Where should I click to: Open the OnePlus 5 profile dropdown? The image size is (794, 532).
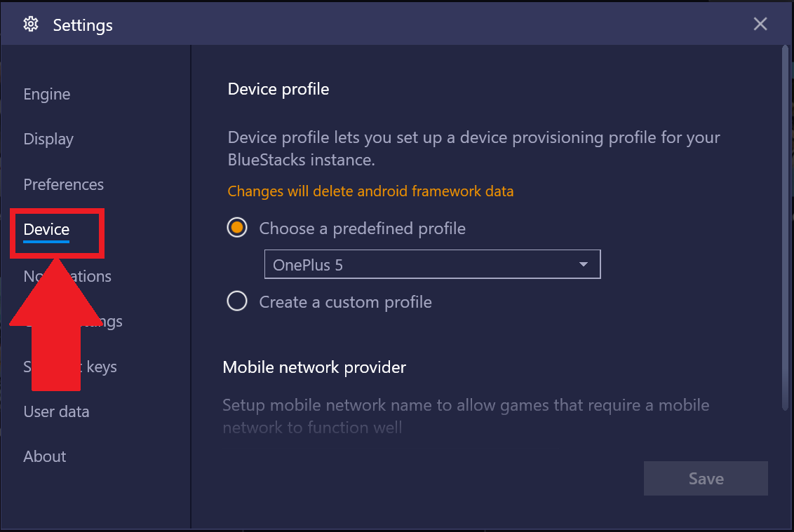click(x=433, y=264)
